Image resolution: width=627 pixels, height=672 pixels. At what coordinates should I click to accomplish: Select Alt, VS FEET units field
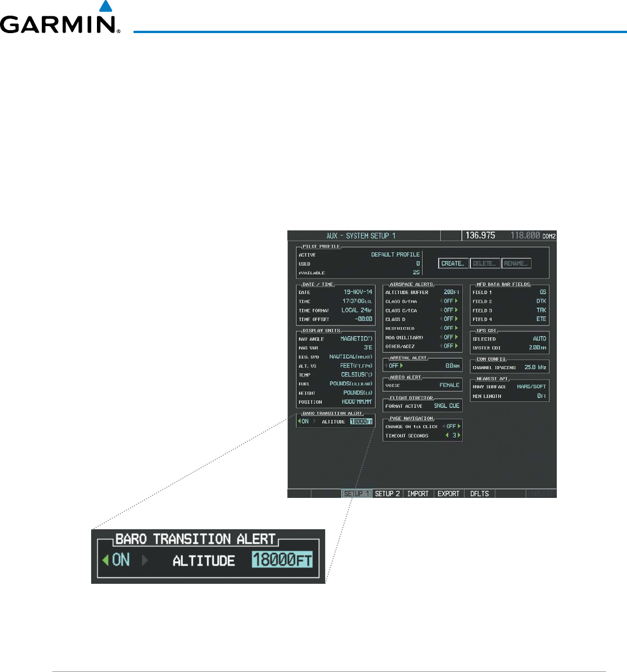tap(356, 366)
